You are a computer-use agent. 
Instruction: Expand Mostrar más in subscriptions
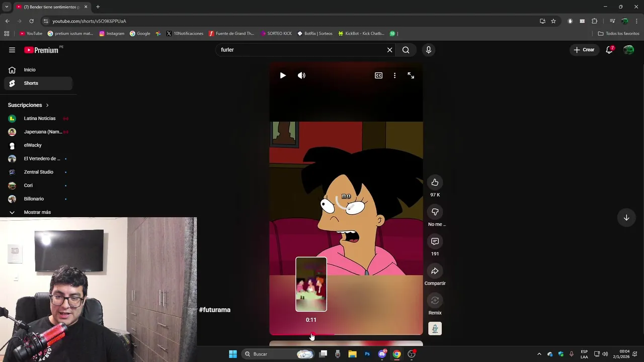(38, 212)
